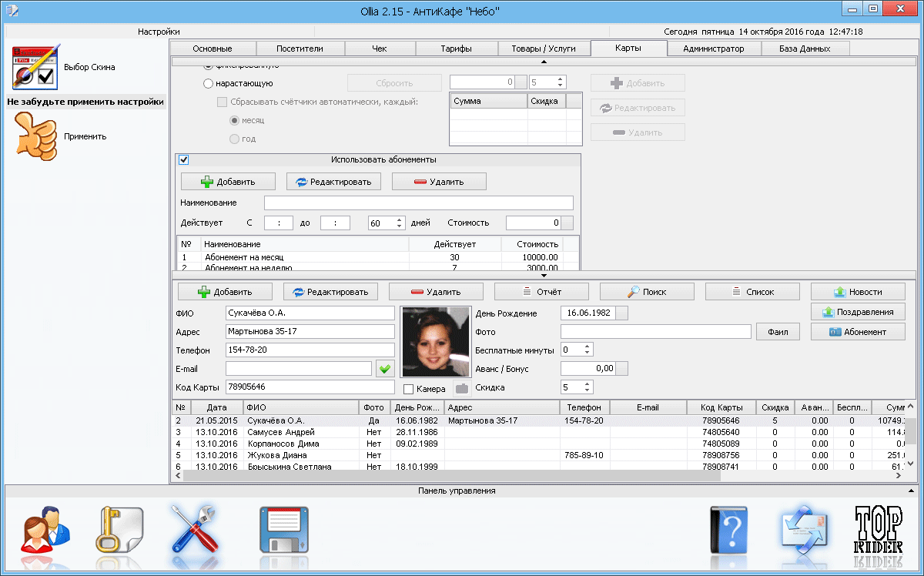
Task: Click the camera icon next to Камера
Action: (x=462, y=389)
